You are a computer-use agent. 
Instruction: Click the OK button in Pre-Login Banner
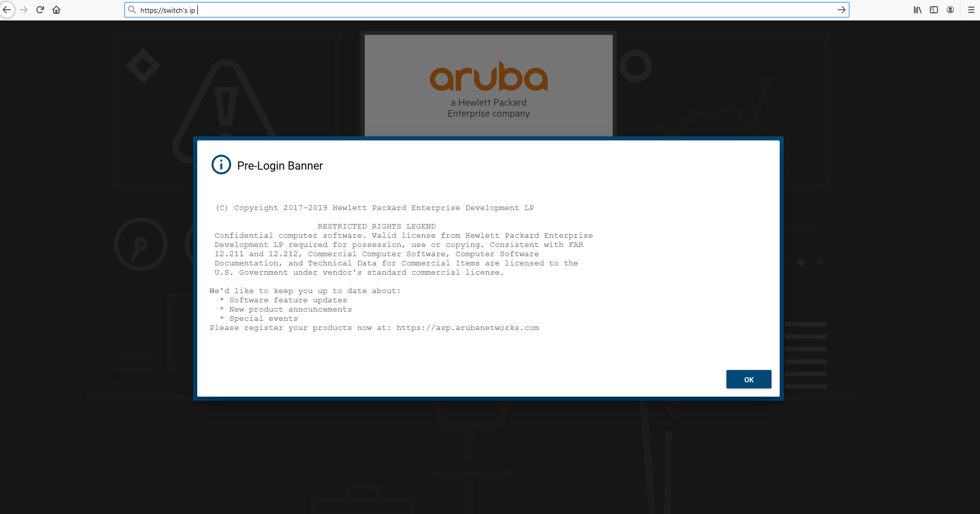point(748,379)
